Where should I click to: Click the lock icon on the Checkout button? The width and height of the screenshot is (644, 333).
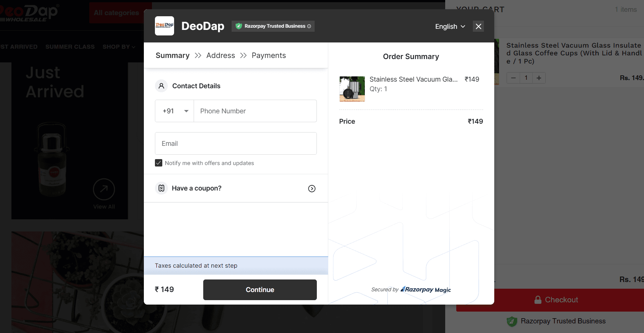pos(538,300)
